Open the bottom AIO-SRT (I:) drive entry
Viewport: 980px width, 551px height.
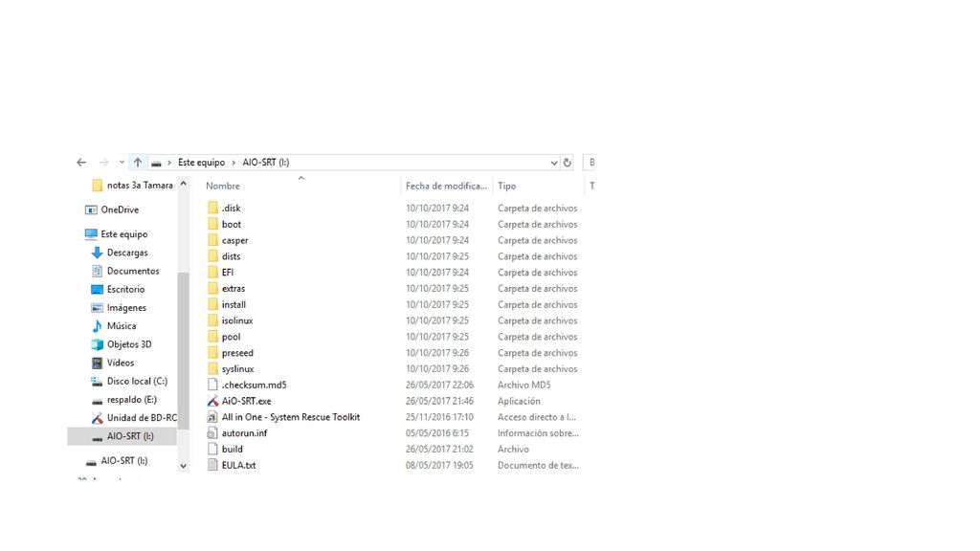[x=117, y=461]
